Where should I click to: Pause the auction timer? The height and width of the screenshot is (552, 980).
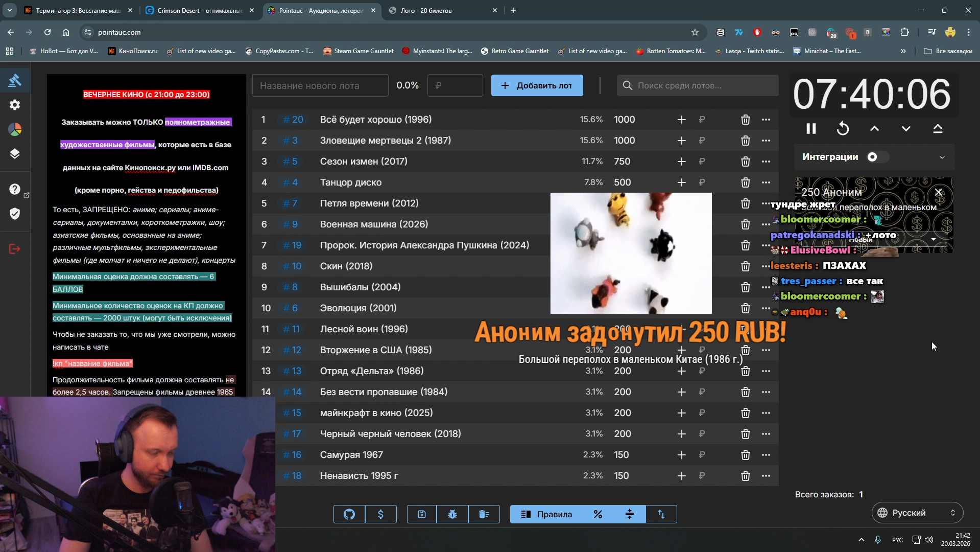click(x=811, y=129)
